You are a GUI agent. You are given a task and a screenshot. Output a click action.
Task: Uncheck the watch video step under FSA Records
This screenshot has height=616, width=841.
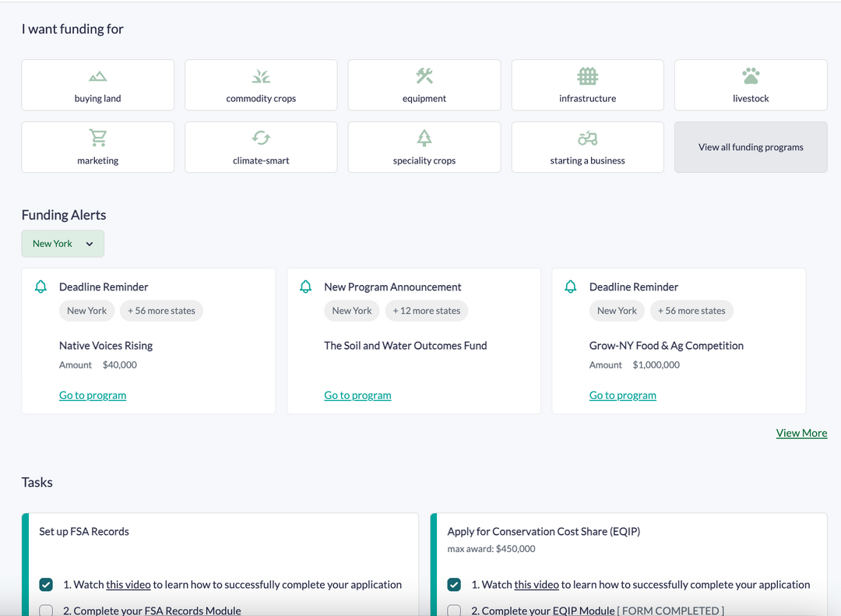coord(46,584)
